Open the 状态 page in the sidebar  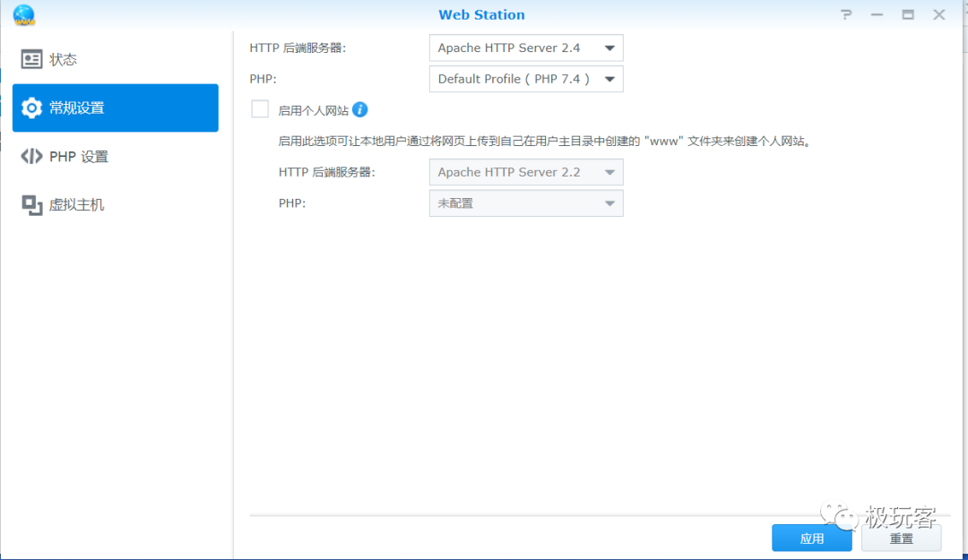point(116,59)
